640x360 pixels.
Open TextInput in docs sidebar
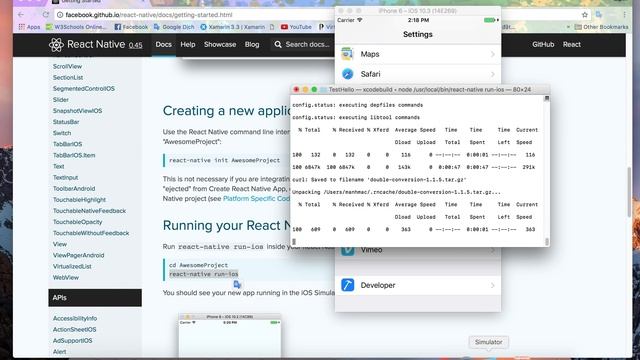(65, 177)
